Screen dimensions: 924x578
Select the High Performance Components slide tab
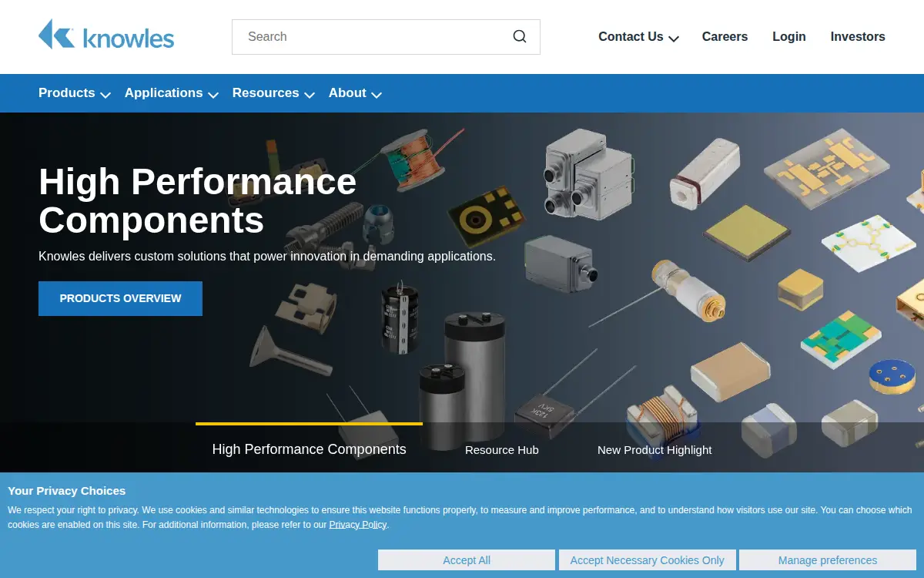pyautogui.click(x=309, y=449)
